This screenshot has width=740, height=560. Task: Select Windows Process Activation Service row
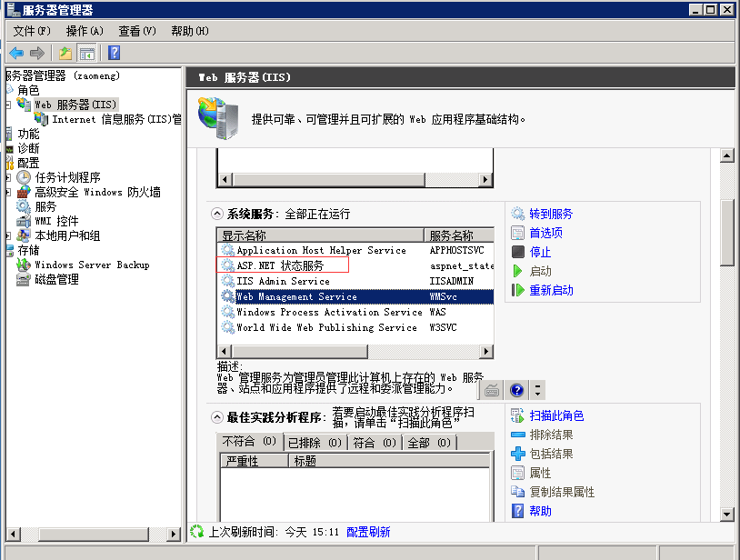(355, 312)
